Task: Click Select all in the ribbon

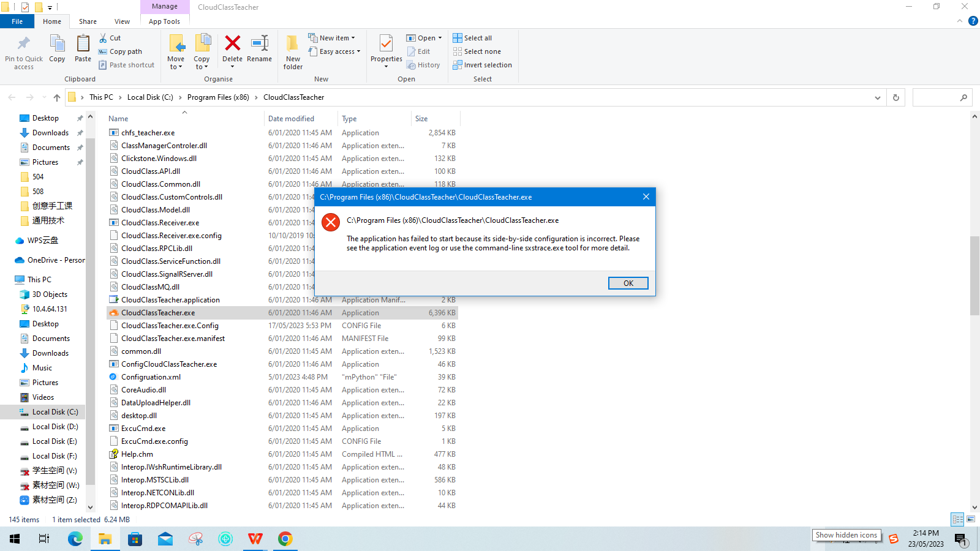Action: [x=472, y=38]
